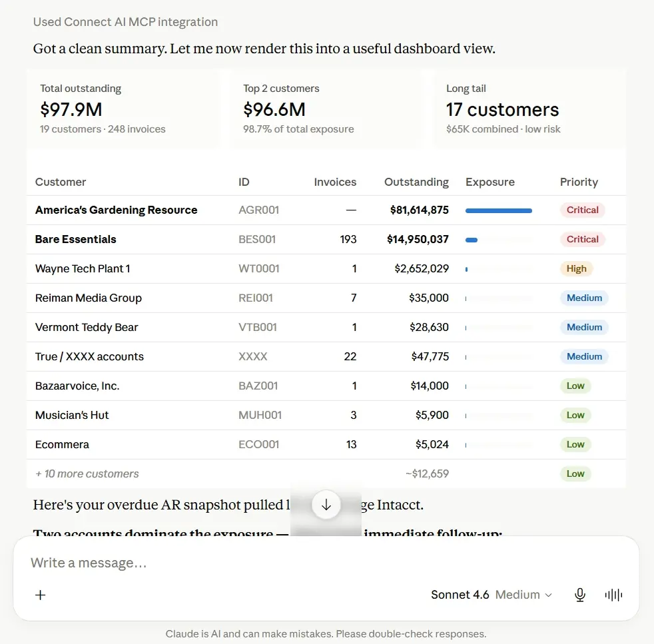Click invoice count 22 for XXXX accounts
654x644 pixels.
(x=350, y=356)
